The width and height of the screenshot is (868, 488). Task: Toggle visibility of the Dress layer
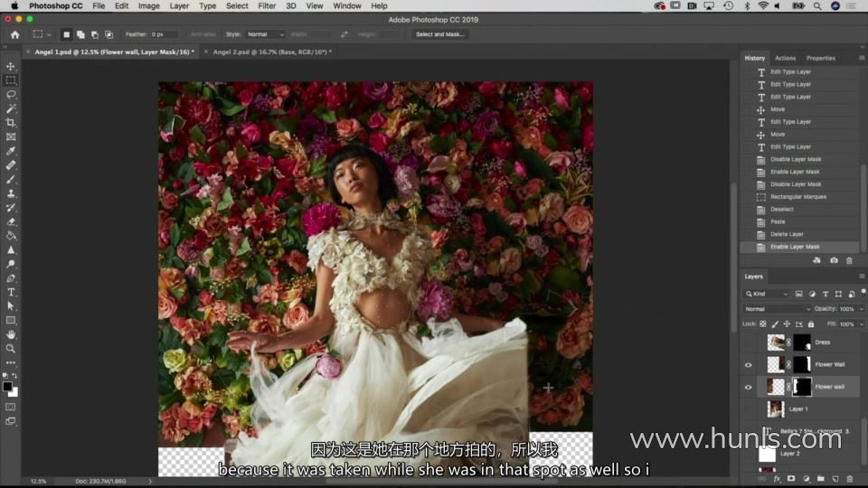point(748,343)
